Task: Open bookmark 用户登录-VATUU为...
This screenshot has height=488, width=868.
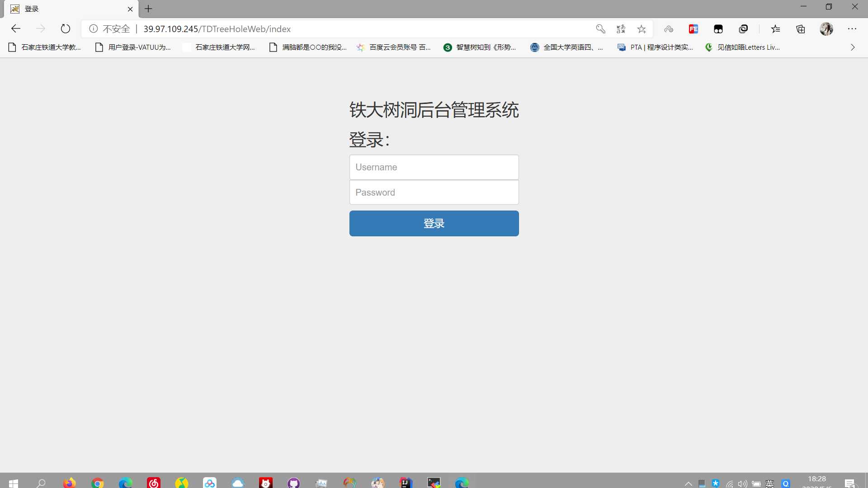Action: (x=133, y=47)
